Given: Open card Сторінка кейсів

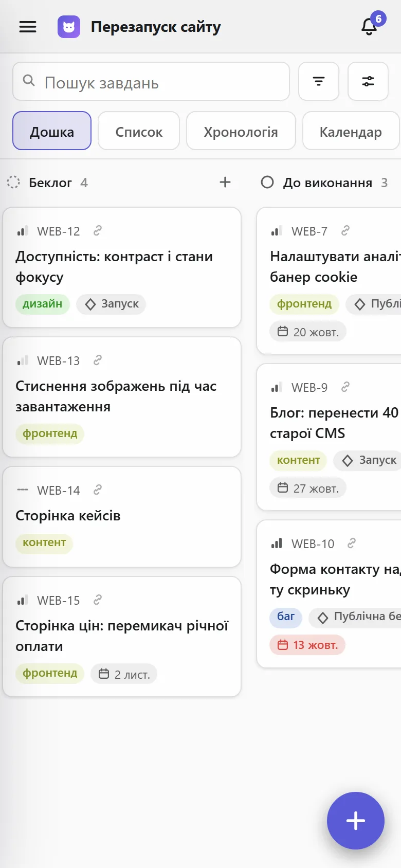Looking at the screenshot, I should (122, 516).
